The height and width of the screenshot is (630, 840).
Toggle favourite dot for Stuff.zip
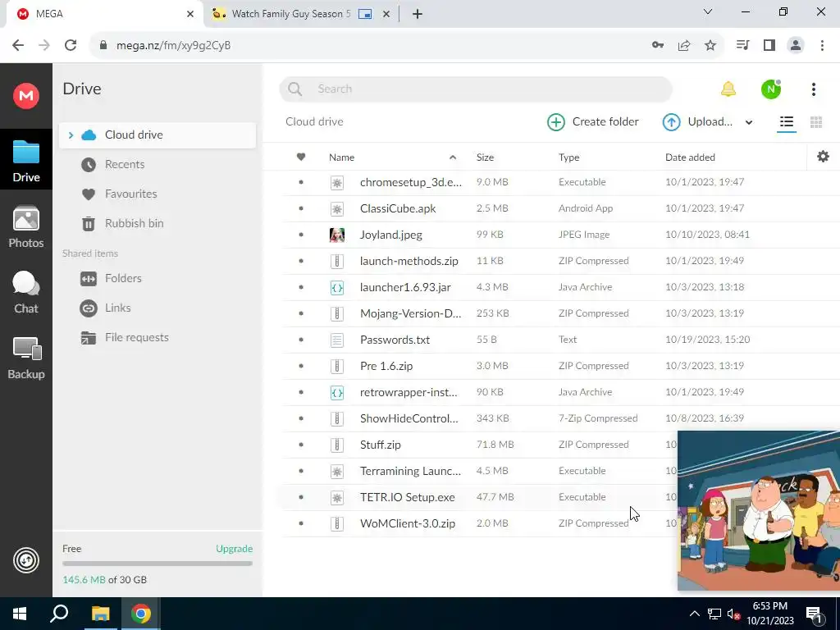coord(301,445)
